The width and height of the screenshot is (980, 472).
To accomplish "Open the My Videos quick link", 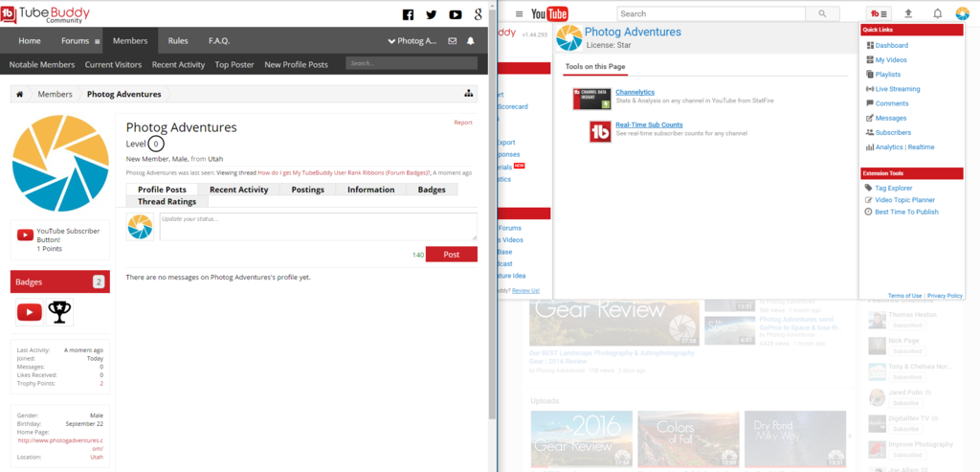I will click(x=891, y=60).
